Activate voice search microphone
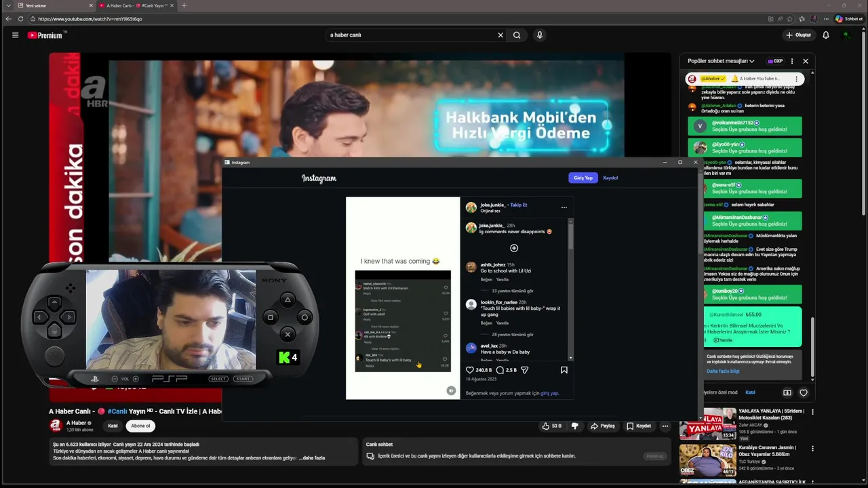The height and width of the screenshot is (488, 868). [540, 35]
